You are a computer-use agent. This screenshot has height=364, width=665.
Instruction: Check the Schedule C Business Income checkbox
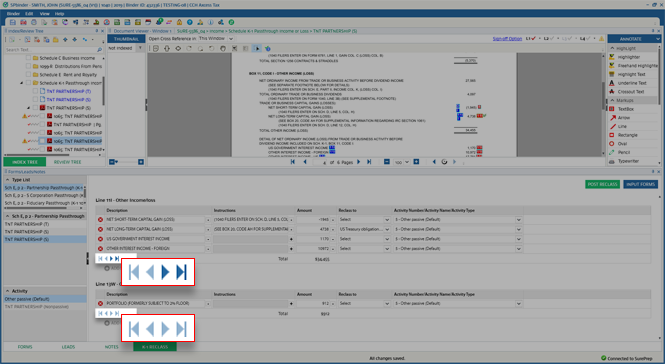tap(28, 58)
